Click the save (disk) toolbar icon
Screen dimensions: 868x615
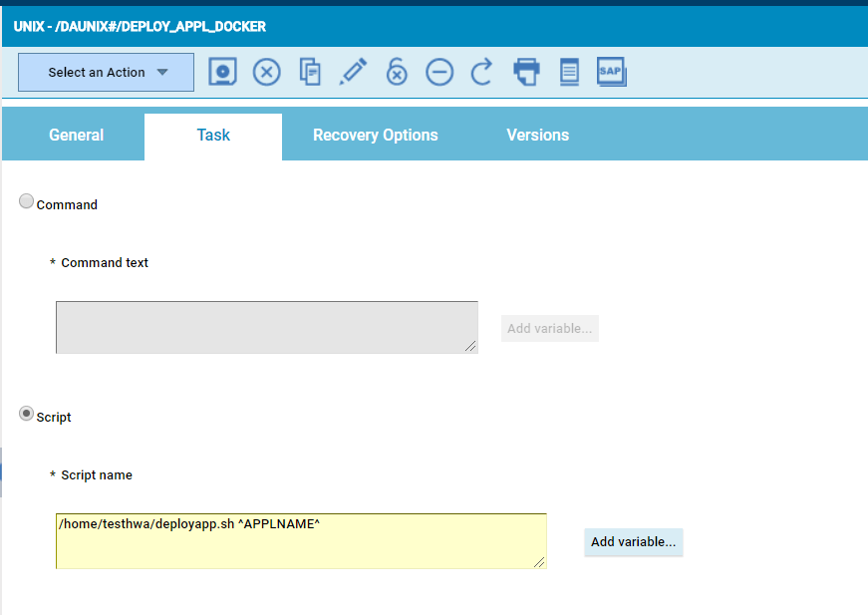point(223,72)
